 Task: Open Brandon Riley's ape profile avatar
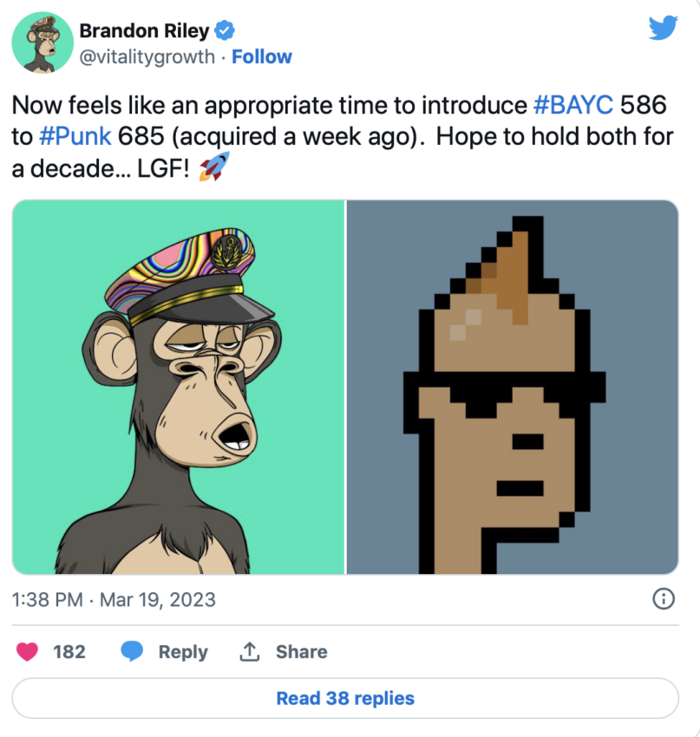[43, 42]
